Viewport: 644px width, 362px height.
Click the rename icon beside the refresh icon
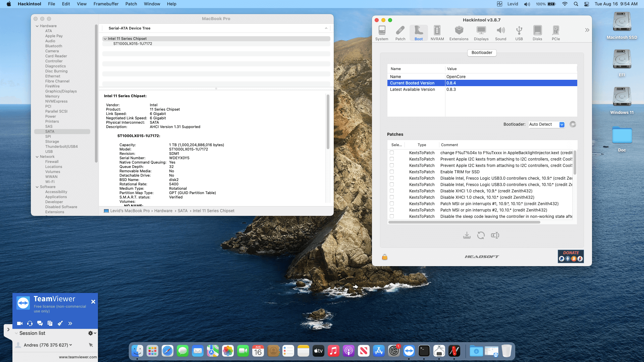[495, 235]
